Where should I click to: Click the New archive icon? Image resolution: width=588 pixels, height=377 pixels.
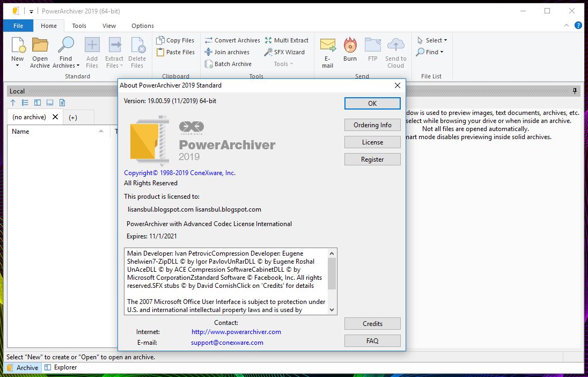coord(18,45)
